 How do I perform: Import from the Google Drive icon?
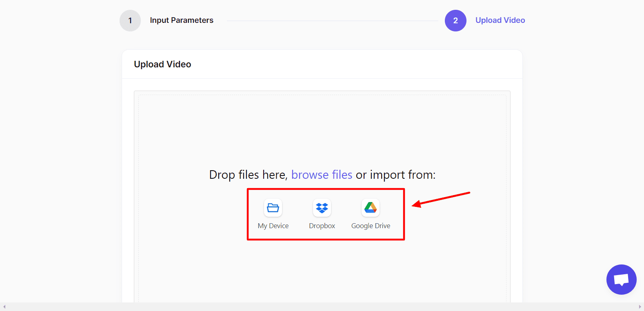click(371, 208)
